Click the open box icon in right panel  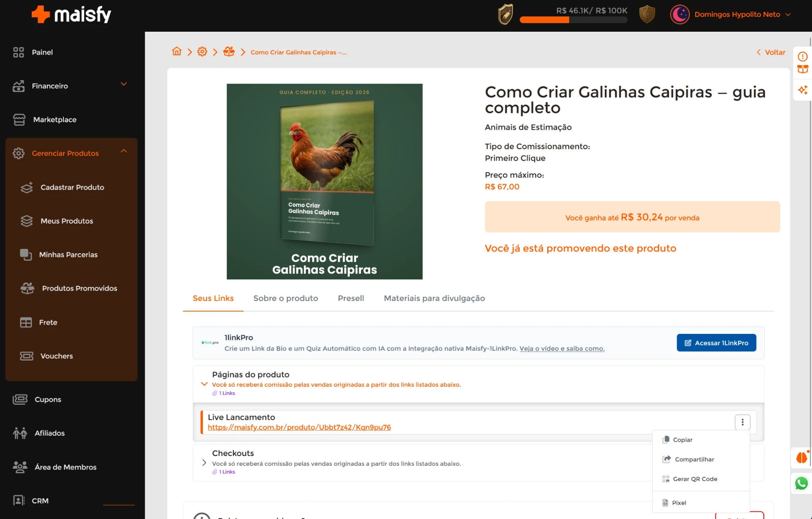tap(802, 69)
